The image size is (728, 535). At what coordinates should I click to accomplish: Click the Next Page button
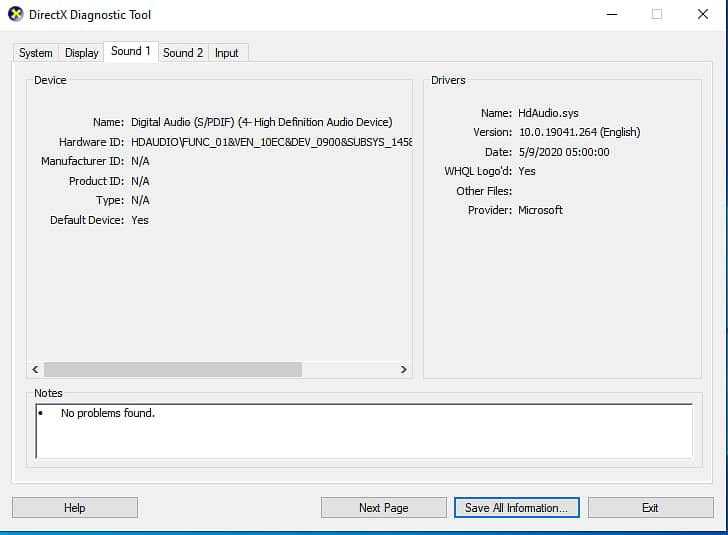384,508
